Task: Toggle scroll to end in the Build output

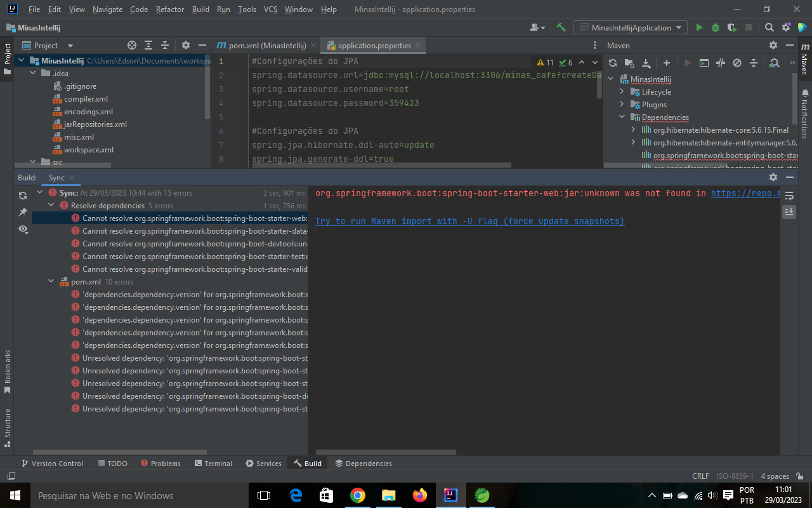Action: click(x=789, y=212)
